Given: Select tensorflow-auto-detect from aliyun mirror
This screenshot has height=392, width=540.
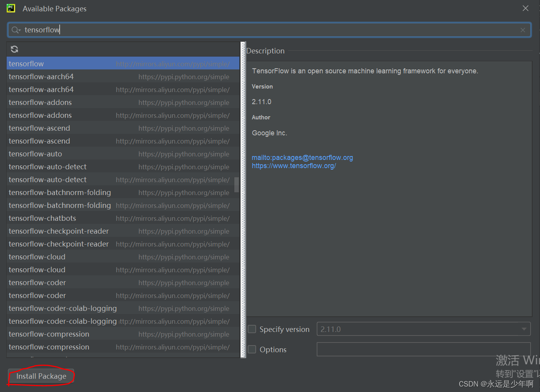Looking at the screenshot, I should [123, 179].
